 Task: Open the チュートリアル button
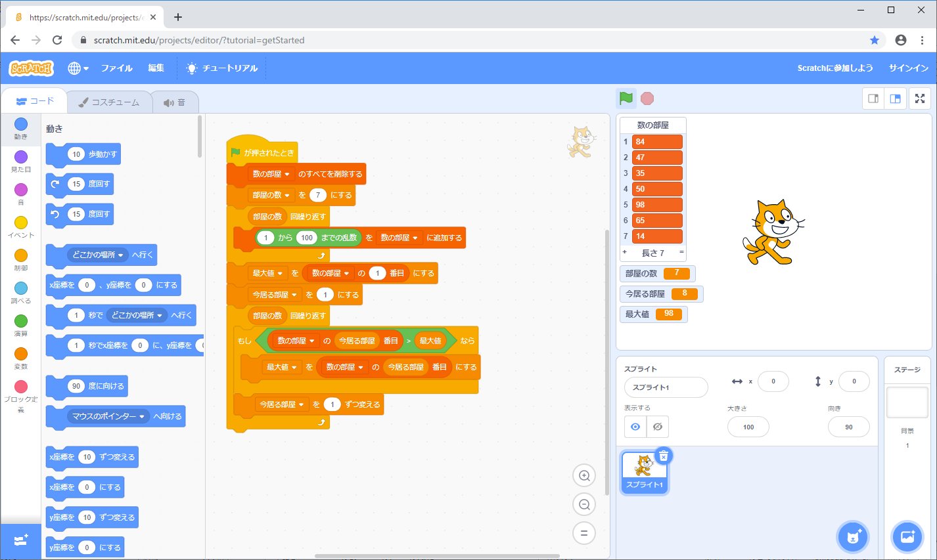point(222,68)
